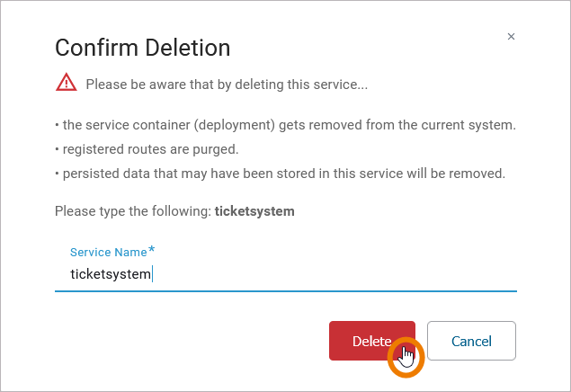Screen dimensions: 571x392
Task: Click the required asterisk beside Service Name
Action: pyautogui.click(x=152, y=250)
